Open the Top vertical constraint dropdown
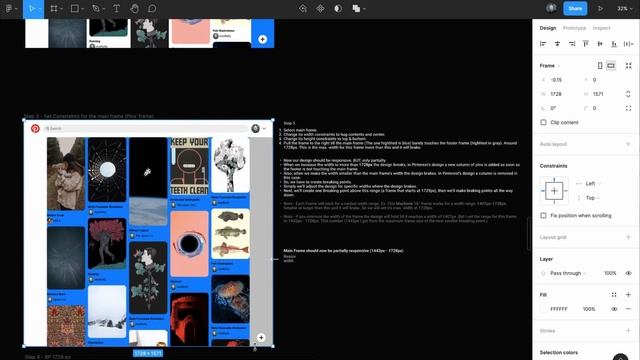Viewport: 640px width, 360px height. [x=593, y=198]
